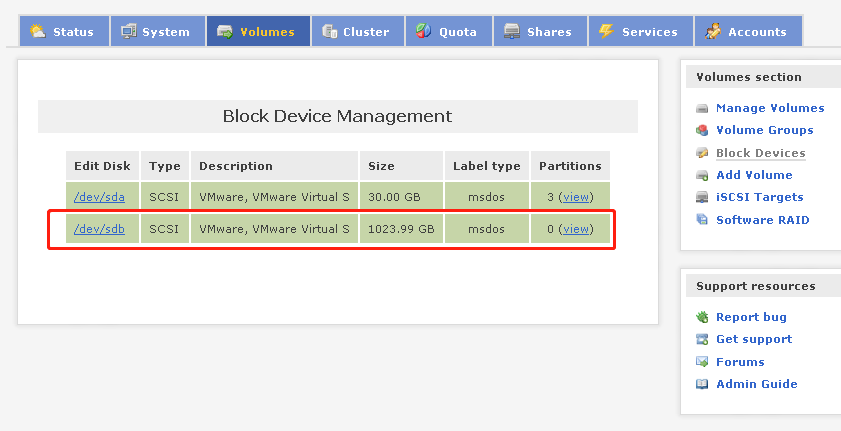The image size is (841, 431).
Task: Open the Services tab
Action: [639, 31]
